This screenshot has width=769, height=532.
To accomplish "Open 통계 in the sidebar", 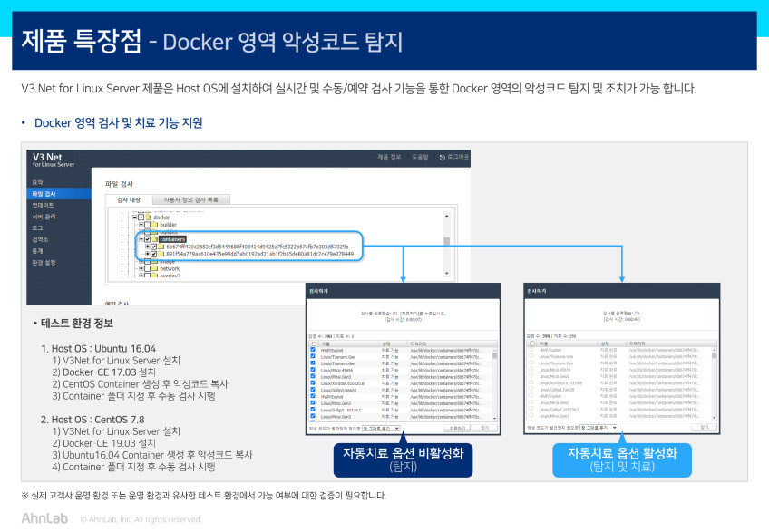I will (37, 250).
